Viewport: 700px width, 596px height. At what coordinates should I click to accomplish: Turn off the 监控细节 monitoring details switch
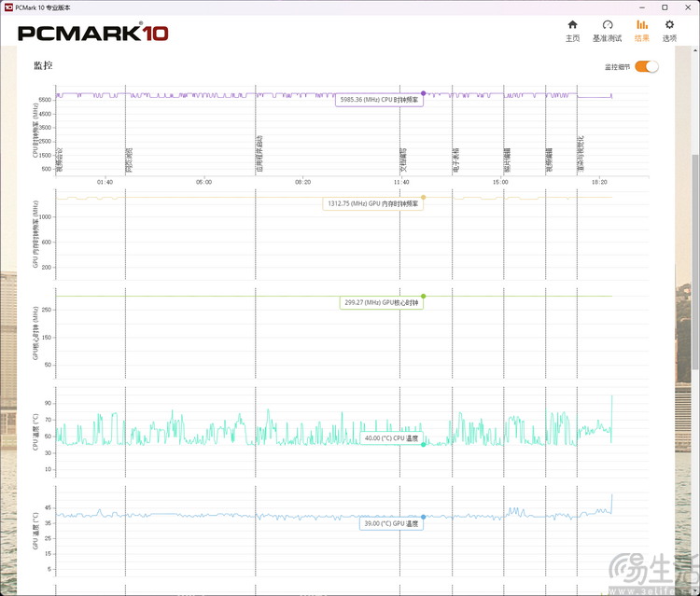(647, 66)
